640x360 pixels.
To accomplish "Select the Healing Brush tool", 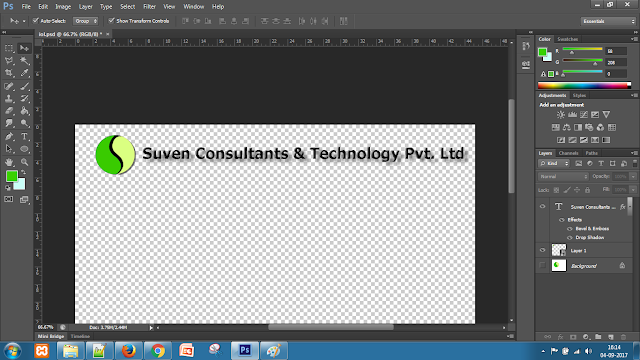I will 9,86.
